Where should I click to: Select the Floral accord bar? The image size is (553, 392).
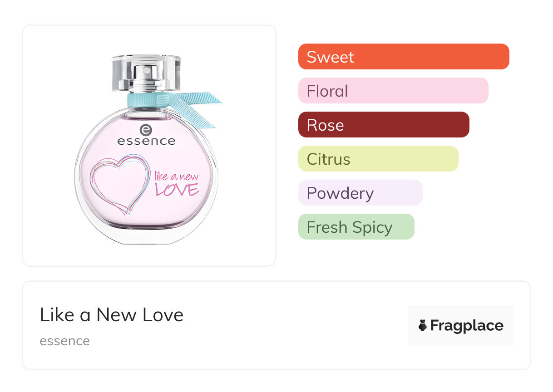tap(393, 91)
